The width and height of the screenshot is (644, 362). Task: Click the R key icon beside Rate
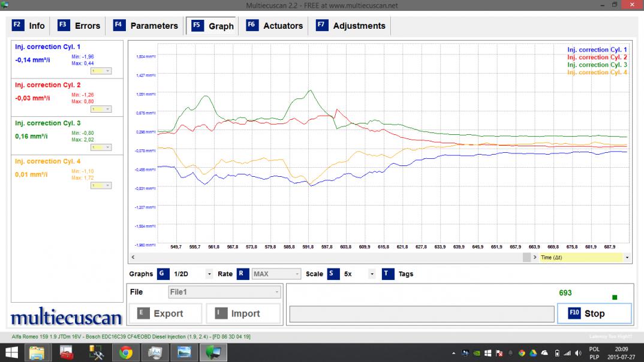click(242, 274)
